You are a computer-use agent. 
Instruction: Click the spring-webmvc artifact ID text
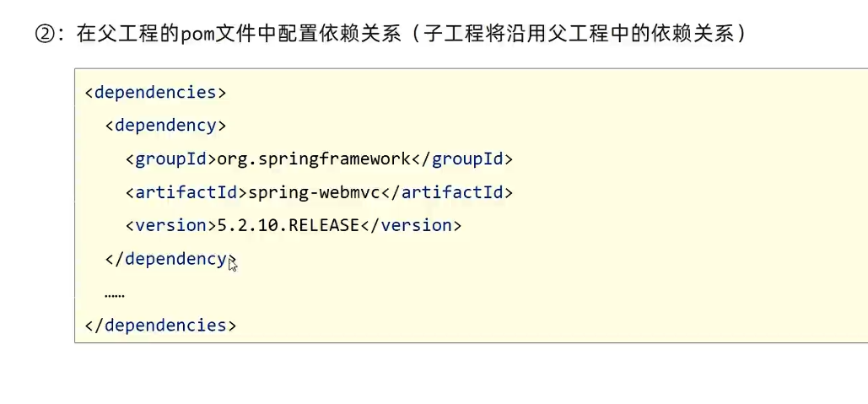[x=315, y=192]
